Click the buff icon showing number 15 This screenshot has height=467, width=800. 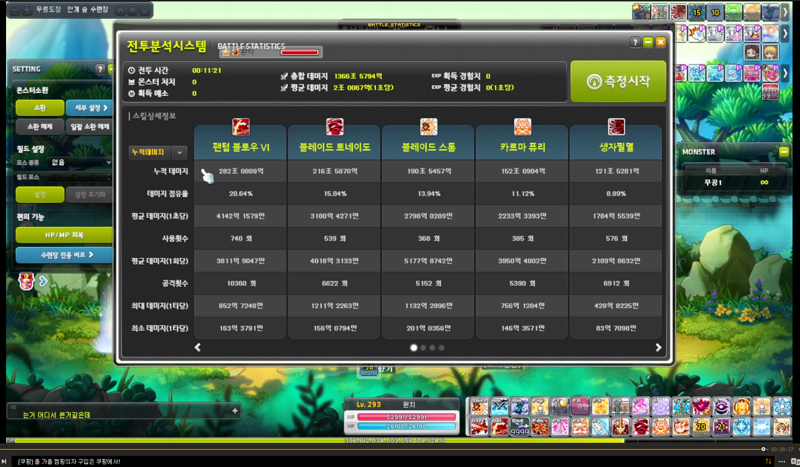click(696, 12)
